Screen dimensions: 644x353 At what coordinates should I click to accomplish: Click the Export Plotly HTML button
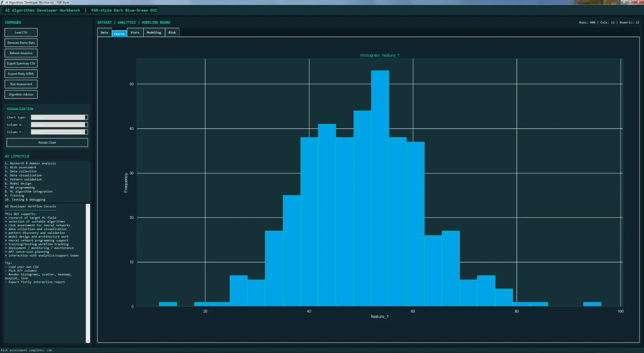21,74
